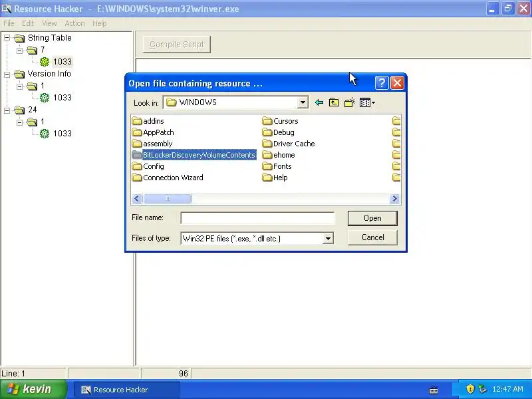Click the file list scroll right arrow
532x399 pixels.
coord(394,198)
